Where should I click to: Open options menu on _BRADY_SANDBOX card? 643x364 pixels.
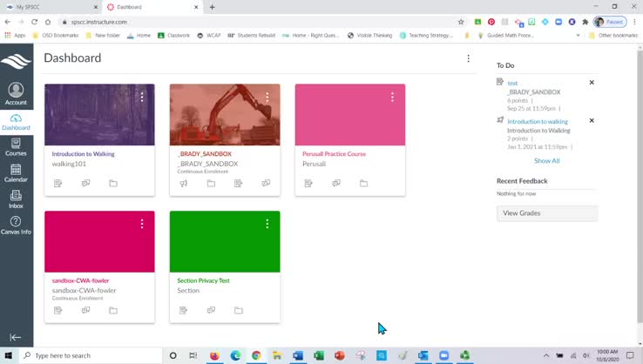267,98
